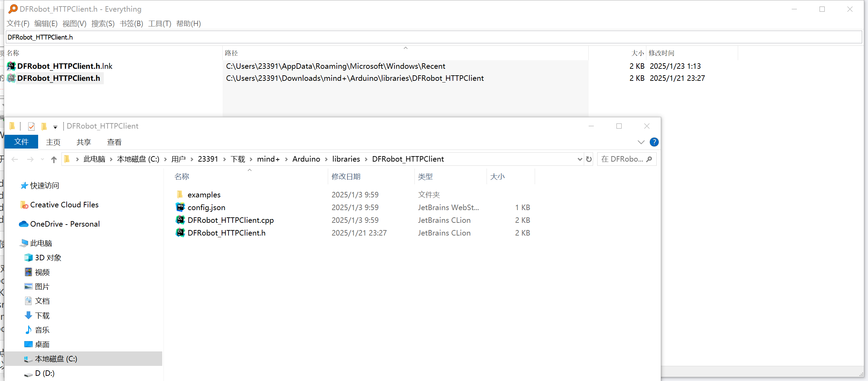Image resolution: width=868 pixels, height=381 pixels.
Task: Click libraries in the address breadcrumb
Action: 346,159
